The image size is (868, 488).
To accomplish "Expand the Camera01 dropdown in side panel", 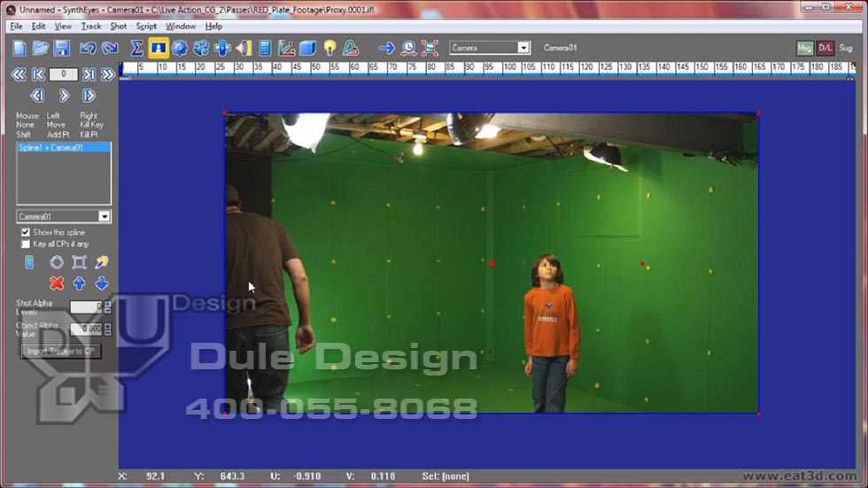I will point(104,216).
